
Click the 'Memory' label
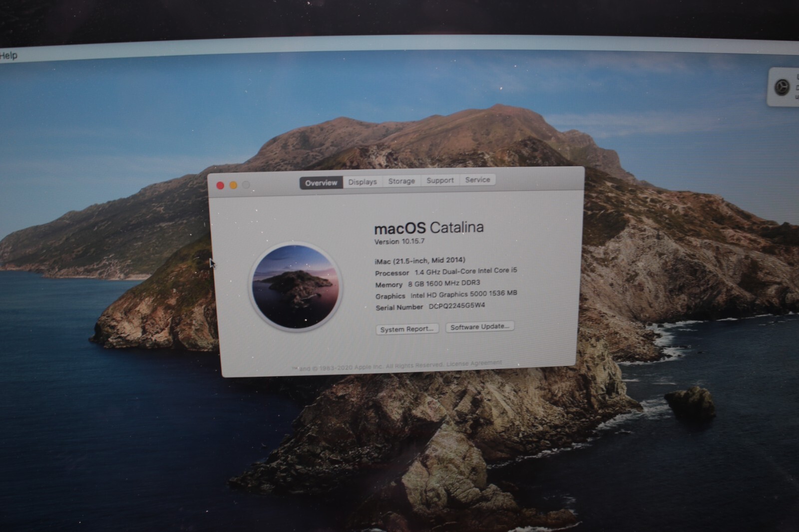[x=389, y=284]
